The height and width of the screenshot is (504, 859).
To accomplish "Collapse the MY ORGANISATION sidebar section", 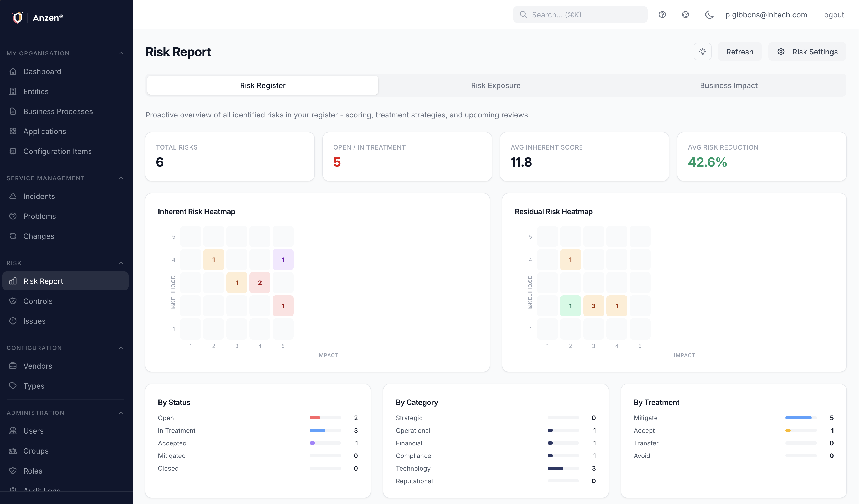I will point(121,53).
